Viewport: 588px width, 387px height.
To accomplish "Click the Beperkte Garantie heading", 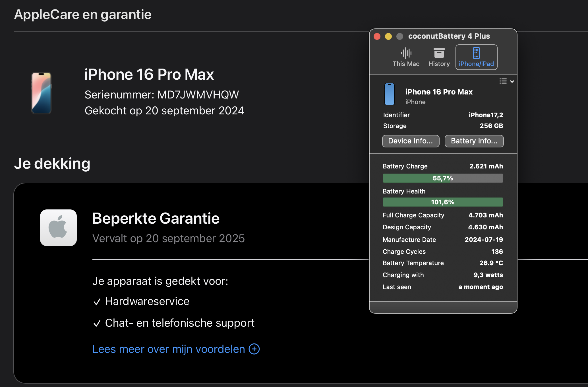I will [x=156, y=219].
